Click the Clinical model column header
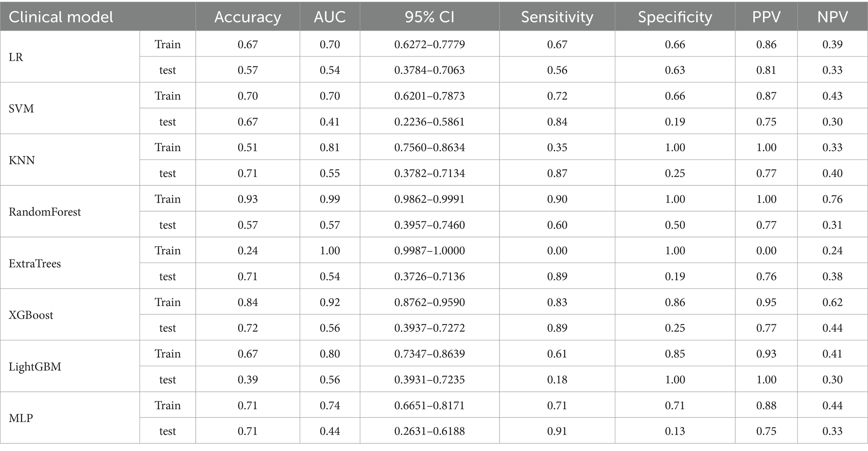Screen dimensions: 868x451 click(x=61, y=17)
